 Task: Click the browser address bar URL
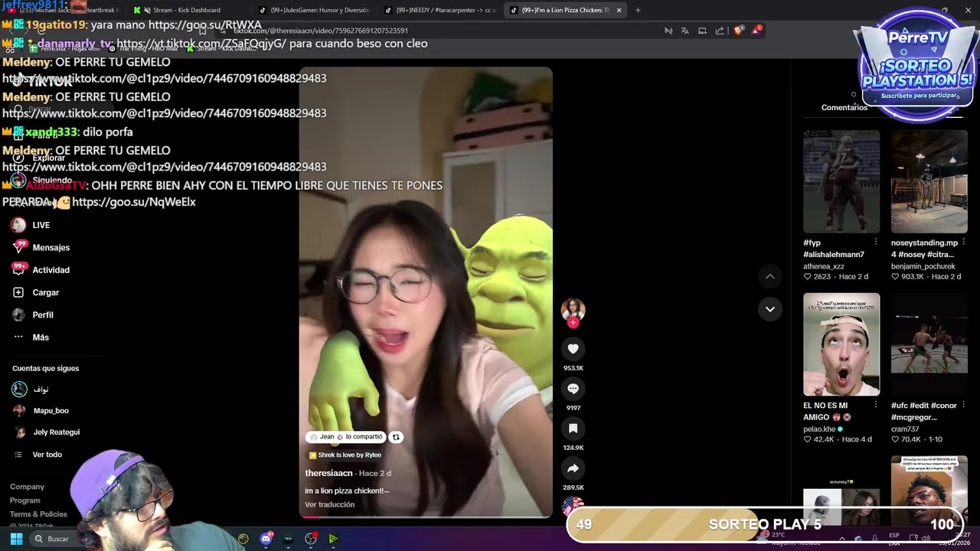[321, 31]
